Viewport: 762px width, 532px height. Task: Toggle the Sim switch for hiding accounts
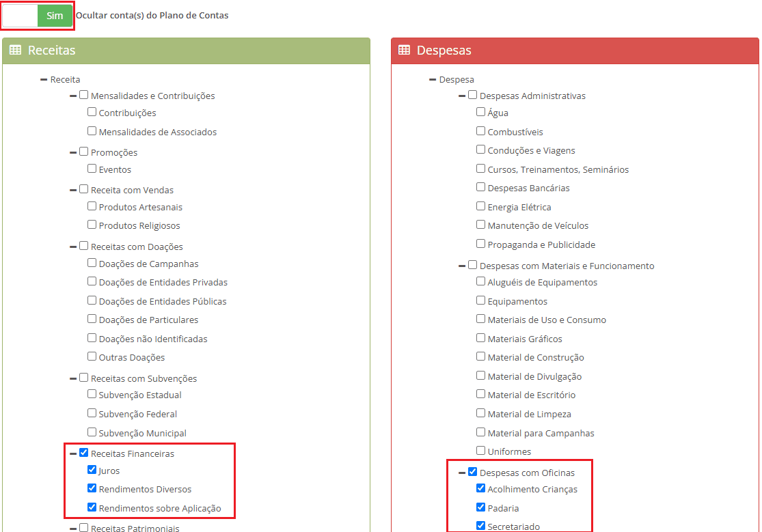coord(38,16)
